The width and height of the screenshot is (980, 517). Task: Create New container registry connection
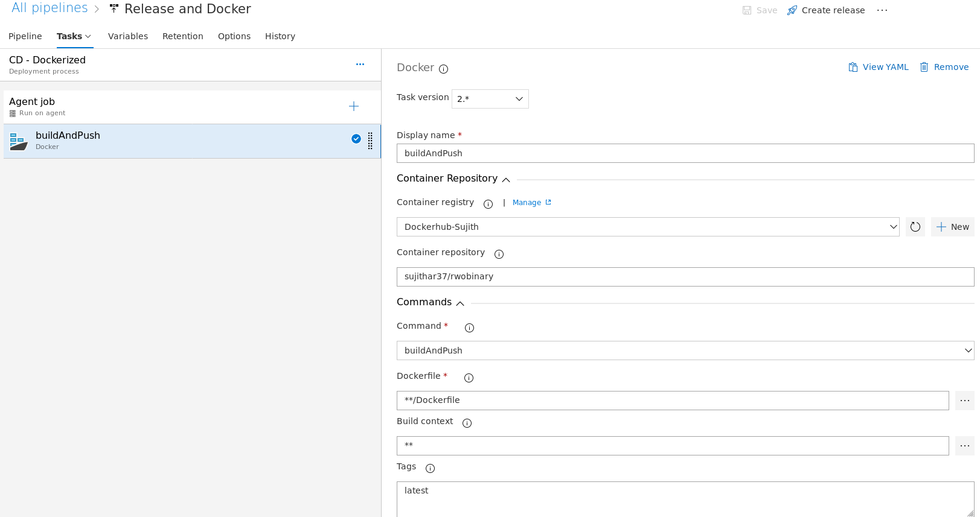953,227
